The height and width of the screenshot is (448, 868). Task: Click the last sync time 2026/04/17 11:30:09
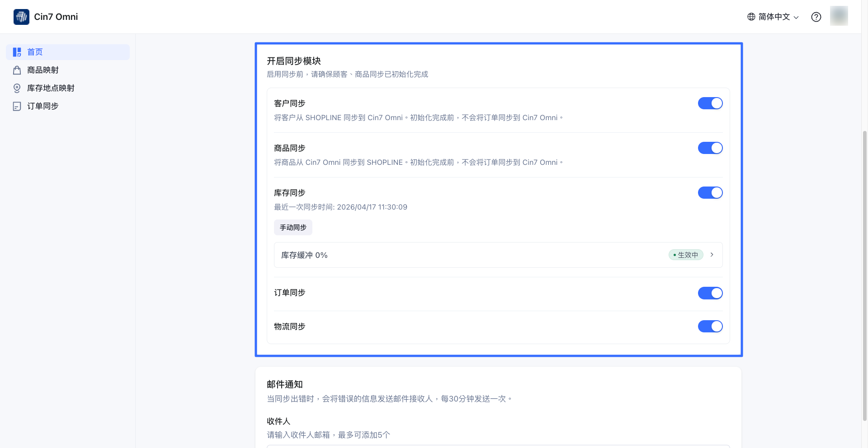click(x=372, y=207)
